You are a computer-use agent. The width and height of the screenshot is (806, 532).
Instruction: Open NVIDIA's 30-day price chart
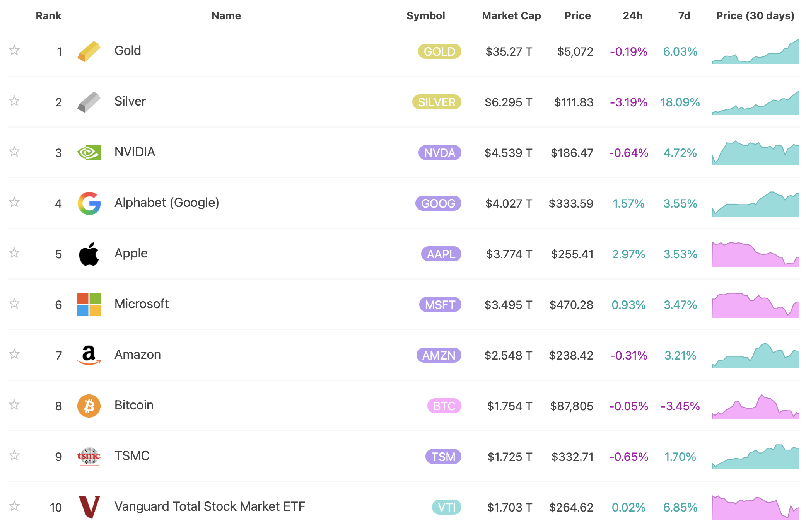(x=755, y=153)
